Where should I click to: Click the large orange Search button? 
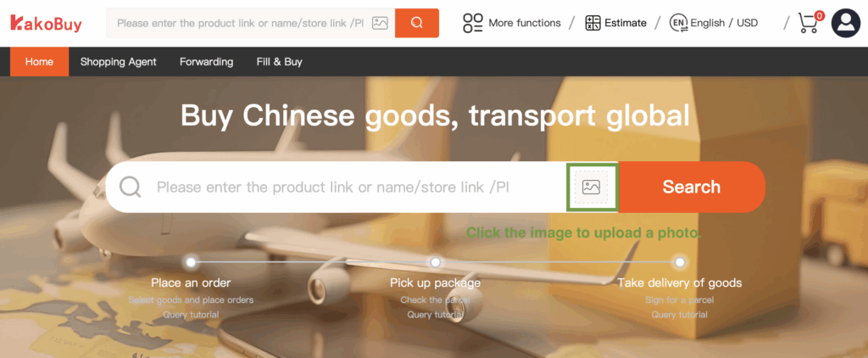pyautogui.click(x=692, y=187)
